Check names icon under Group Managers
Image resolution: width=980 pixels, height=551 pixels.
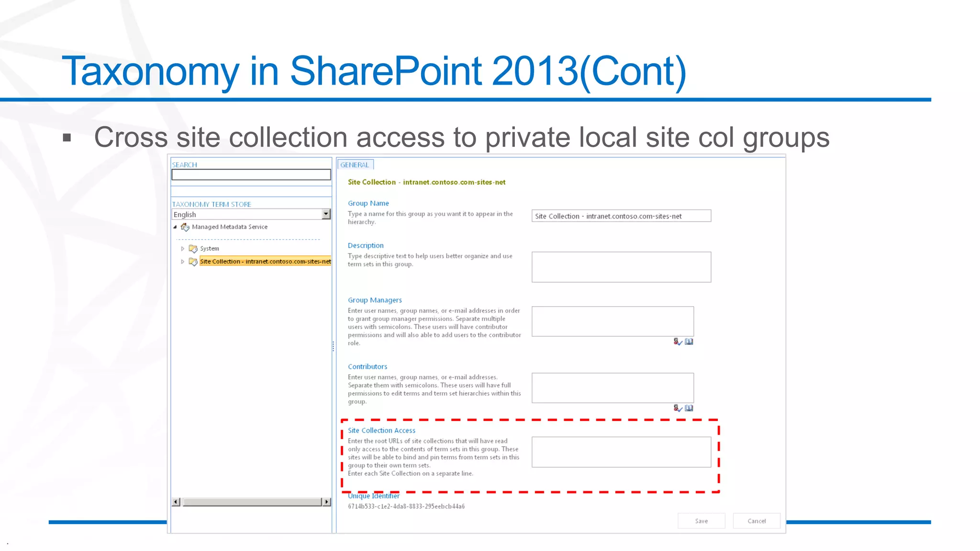coord(678,342)
